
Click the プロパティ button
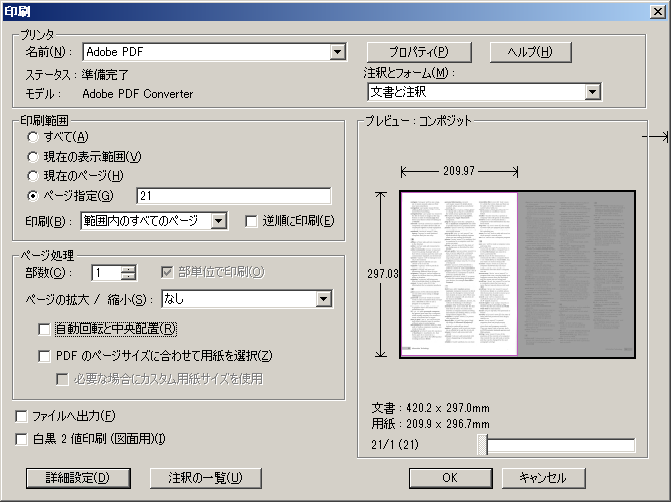point(403,52)
